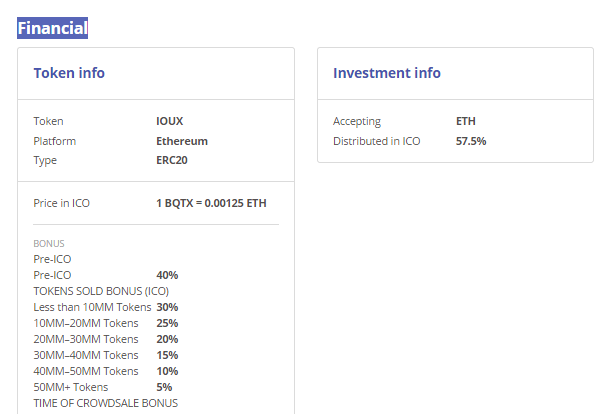Viewport: 608px width, 414px height.
Task: Click the Price in ICO label
Action: (62, 203)
